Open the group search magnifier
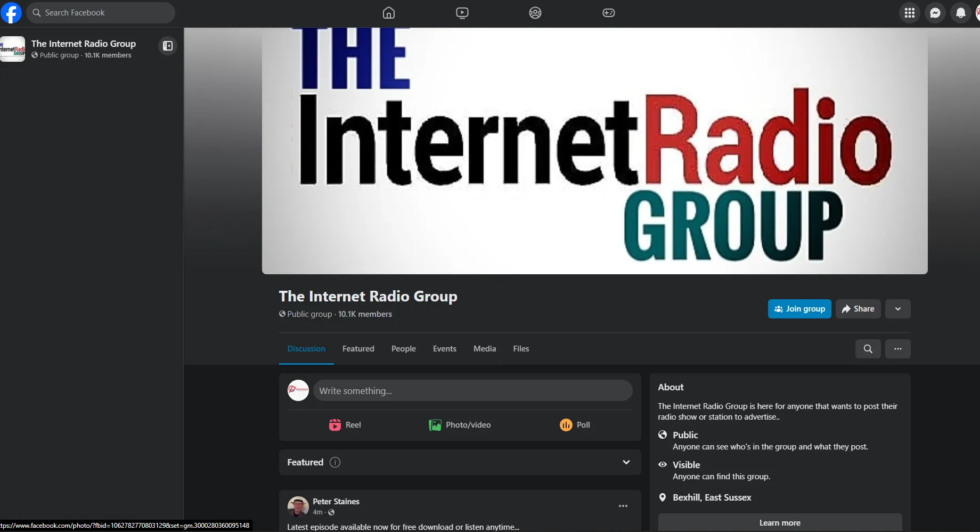The width and height of the screenshot is (980, 532). click(868, 349)
